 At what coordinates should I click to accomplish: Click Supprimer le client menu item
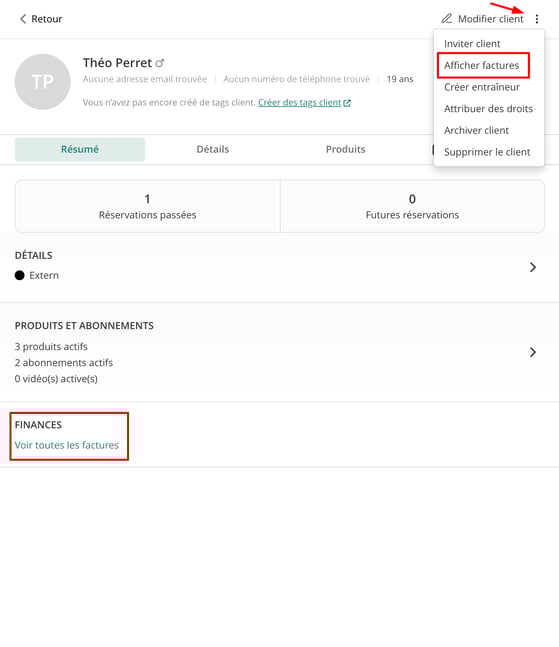(487, 152)
